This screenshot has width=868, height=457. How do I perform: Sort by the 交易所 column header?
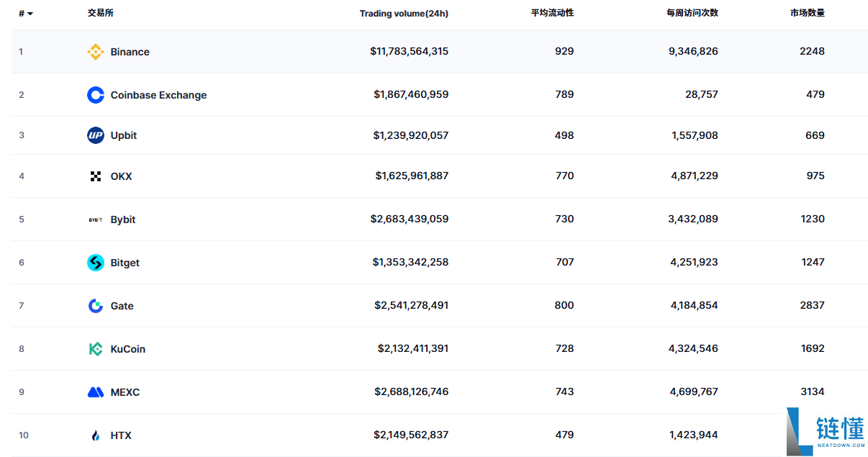tap(100, 13)
